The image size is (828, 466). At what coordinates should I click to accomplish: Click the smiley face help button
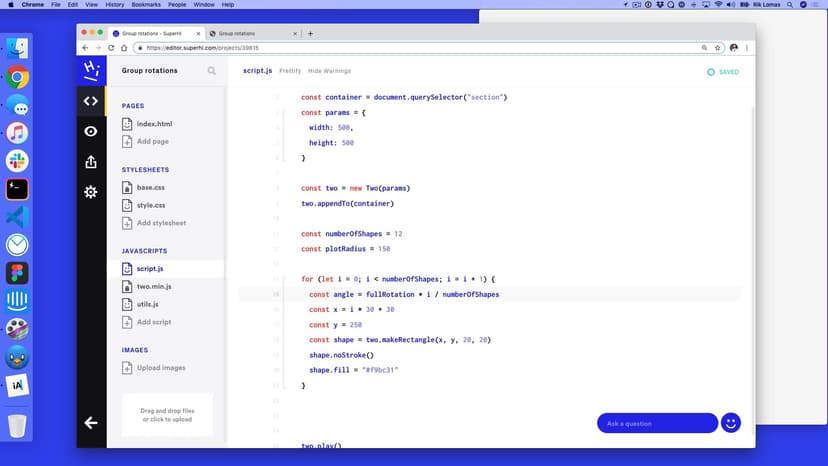pos(731,423)
